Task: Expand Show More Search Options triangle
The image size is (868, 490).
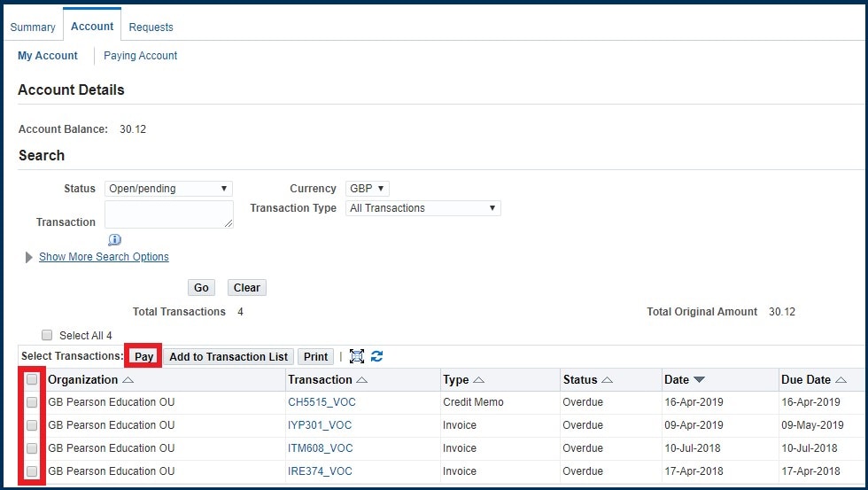Action: click(x=30, y=257)
